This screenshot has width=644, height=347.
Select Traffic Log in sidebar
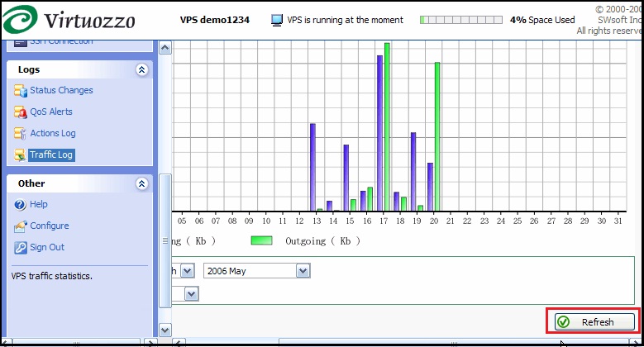(51, 154)
